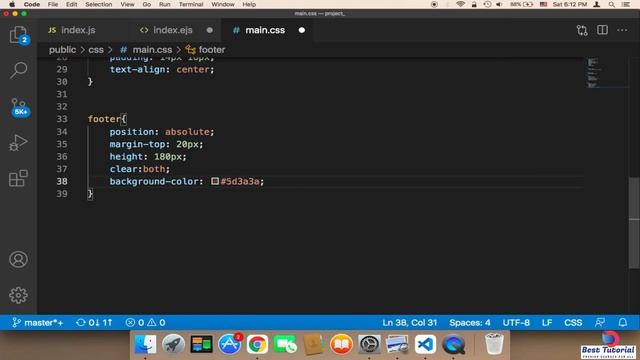Click the master*+ git branch indicator
Image resolution: width=640 pixels, height=360 pixels.
pyautogui.click(x=38, y=322)
